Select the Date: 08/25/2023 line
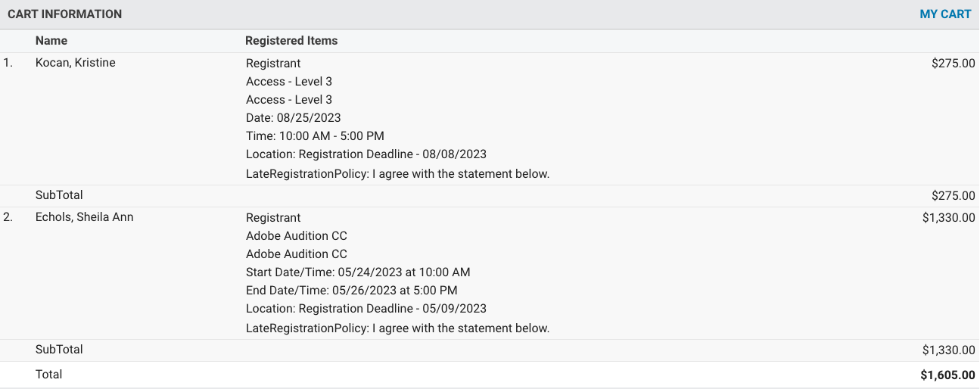Screen dimensions: 980x389 (294, 118)
